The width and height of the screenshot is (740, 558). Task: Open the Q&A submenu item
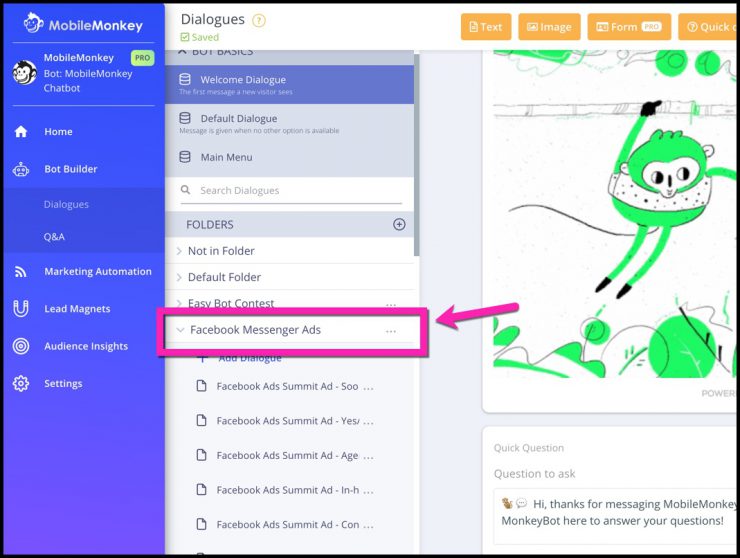(54, 237)
